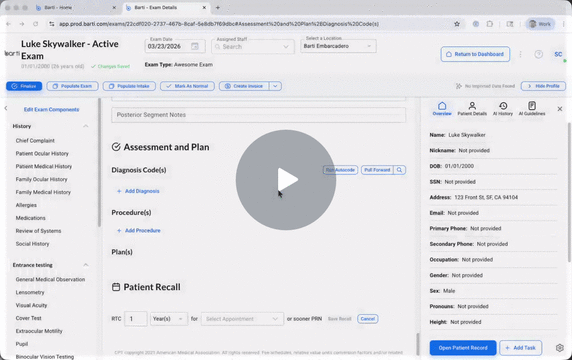Collapse the Entrance testing section
Image resolution: width=572 pixels, height=360 pixels.
pyautogui.click(x=86, y=265)
